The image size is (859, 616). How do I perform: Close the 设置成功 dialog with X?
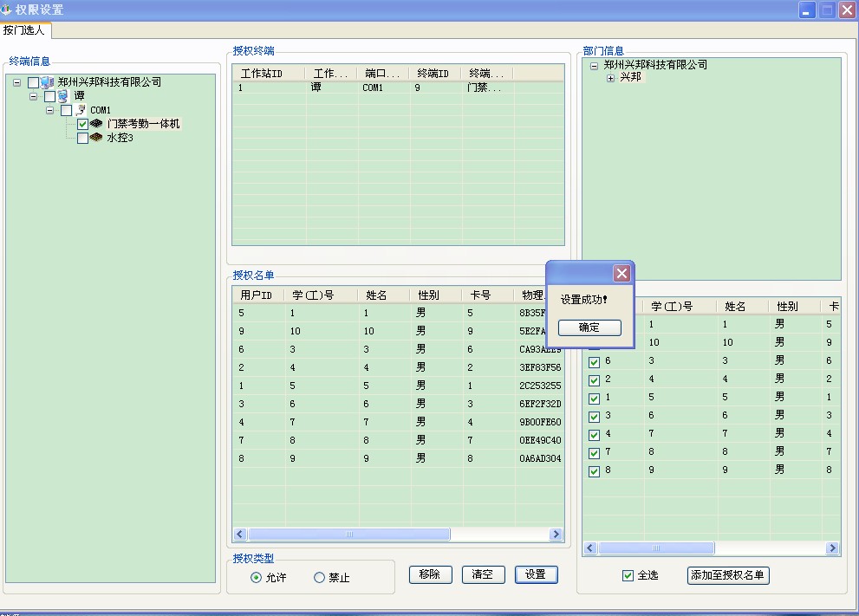(621, 273)
